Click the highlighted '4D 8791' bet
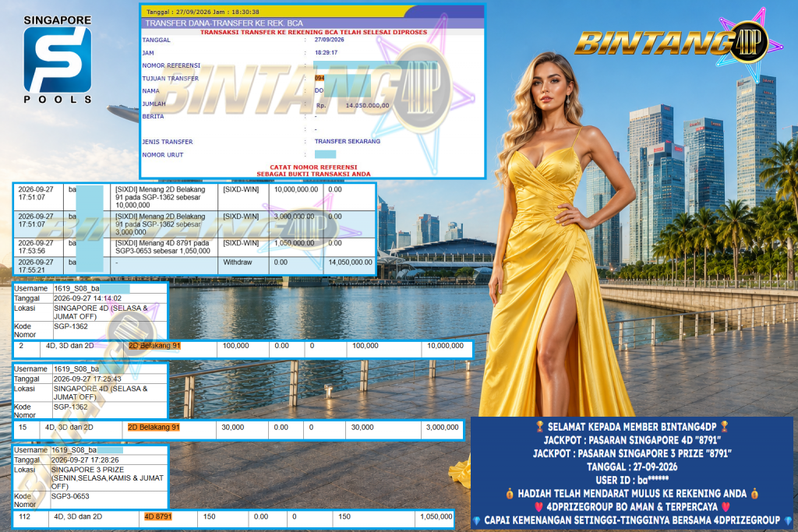The image size is (798, 532). [157, 516]
